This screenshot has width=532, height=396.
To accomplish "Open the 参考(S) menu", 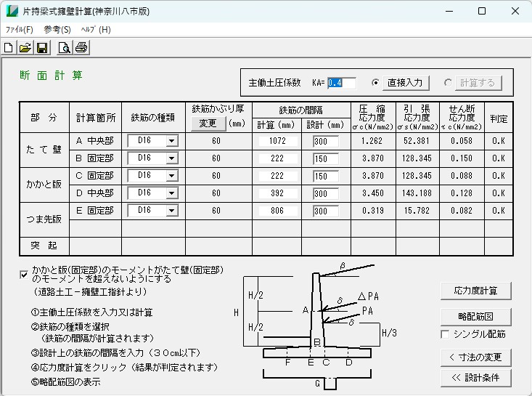I will coord(57,30).
